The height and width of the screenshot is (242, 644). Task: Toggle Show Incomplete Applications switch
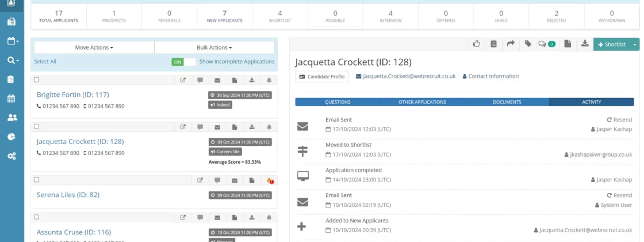(x=183, y=62)
